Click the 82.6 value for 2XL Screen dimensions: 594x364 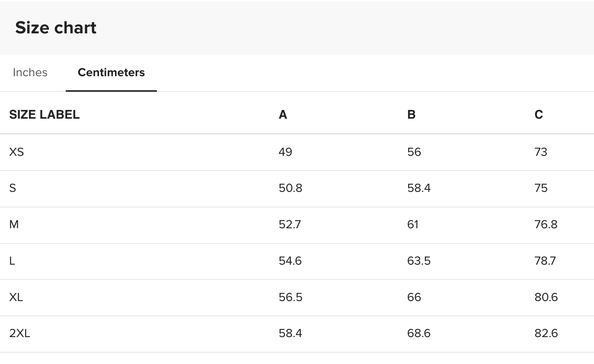point(546,333)
